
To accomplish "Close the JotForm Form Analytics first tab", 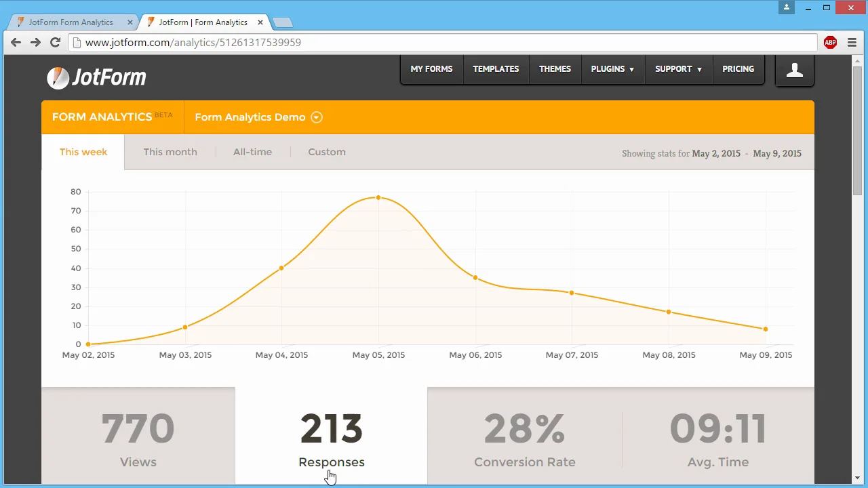I will tap(130, 22).
